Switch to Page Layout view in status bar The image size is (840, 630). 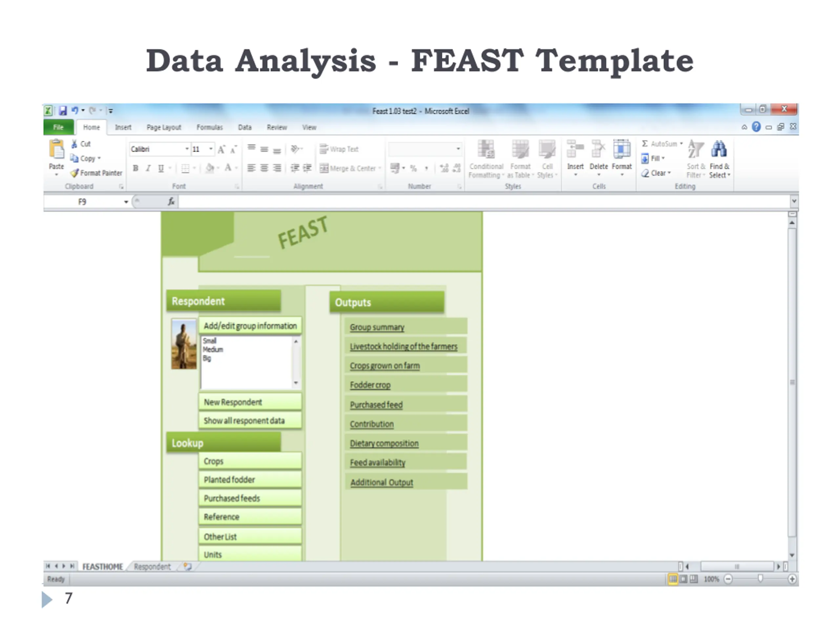pos(683,579)
